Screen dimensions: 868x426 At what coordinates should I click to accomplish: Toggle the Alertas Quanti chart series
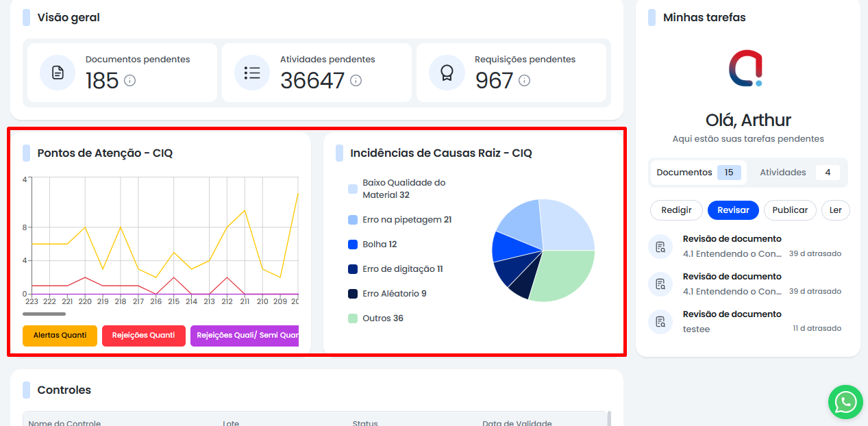coord(60,336)
